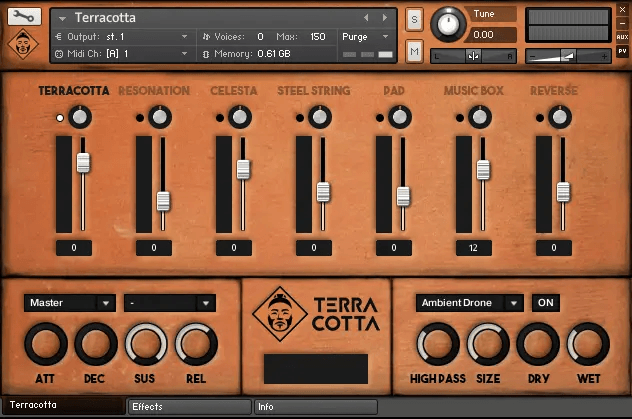Adjust the Reverse pan knob
Viewport: 632px width, 419px height.
point(559,117)
